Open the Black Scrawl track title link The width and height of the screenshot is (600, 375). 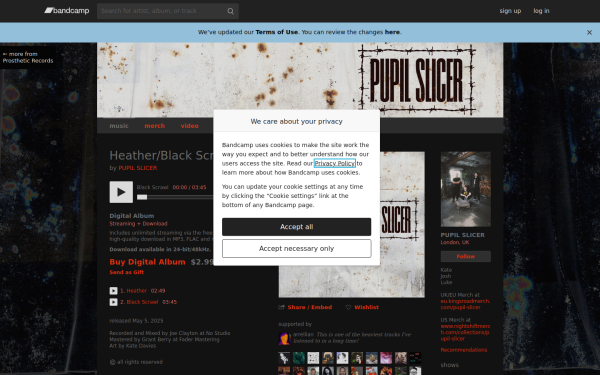pos(142,302)
